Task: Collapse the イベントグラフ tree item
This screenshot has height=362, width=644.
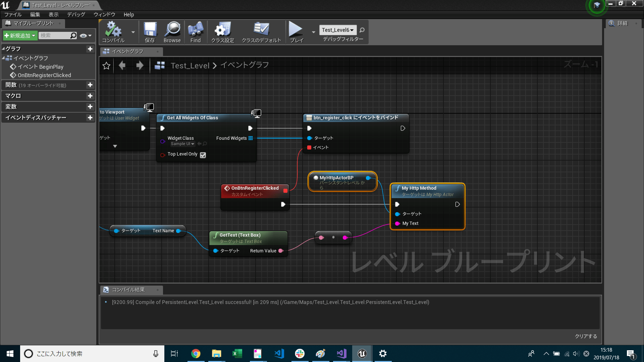Action: 3,58
